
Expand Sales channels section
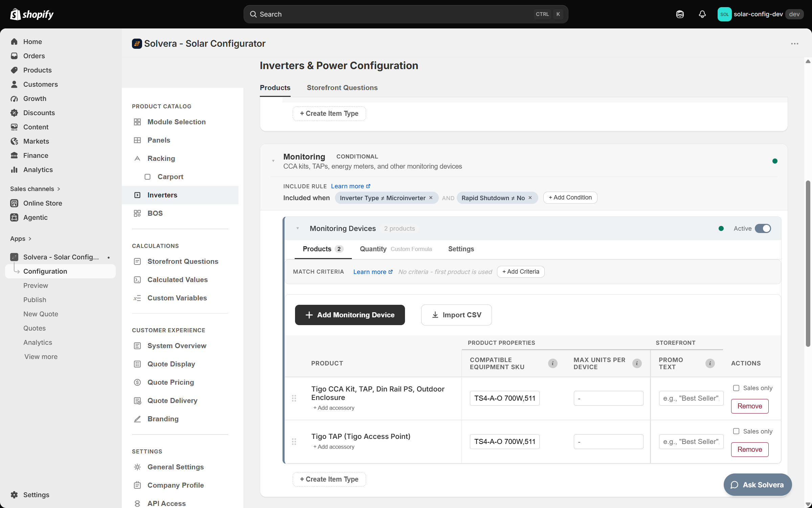point(35,189)
